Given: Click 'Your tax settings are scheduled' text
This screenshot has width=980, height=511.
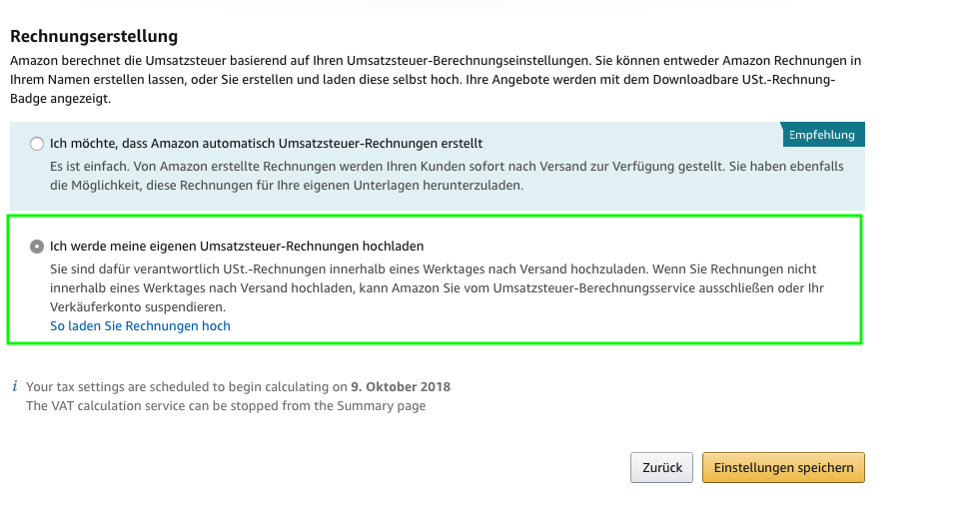Looking at the screenshot, I should tap(186, 386).
